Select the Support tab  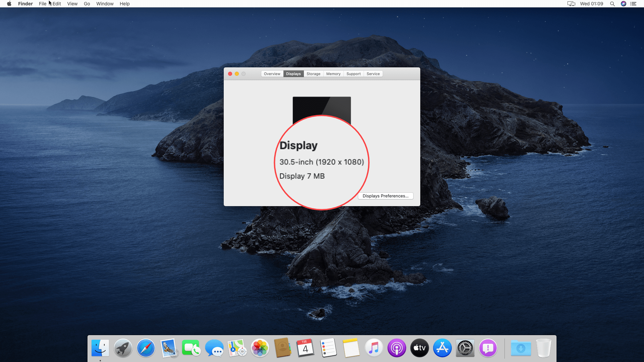[x=354, y=74]
